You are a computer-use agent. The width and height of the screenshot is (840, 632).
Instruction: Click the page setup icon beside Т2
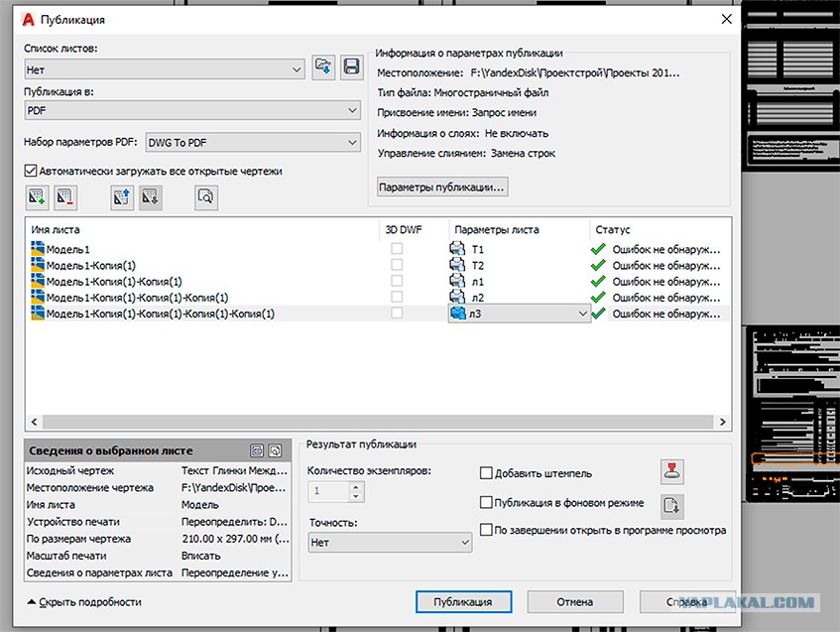coord(457,265)
